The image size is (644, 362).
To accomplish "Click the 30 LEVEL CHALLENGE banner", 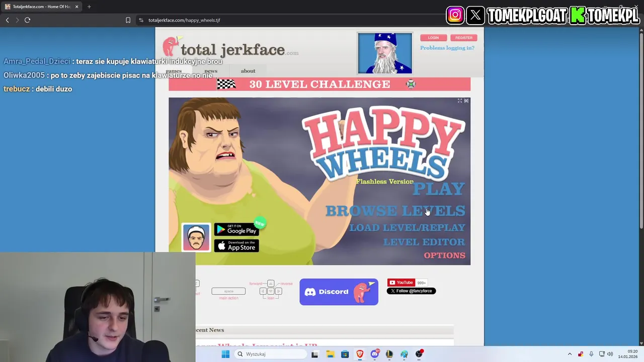I will pos(319,84).
